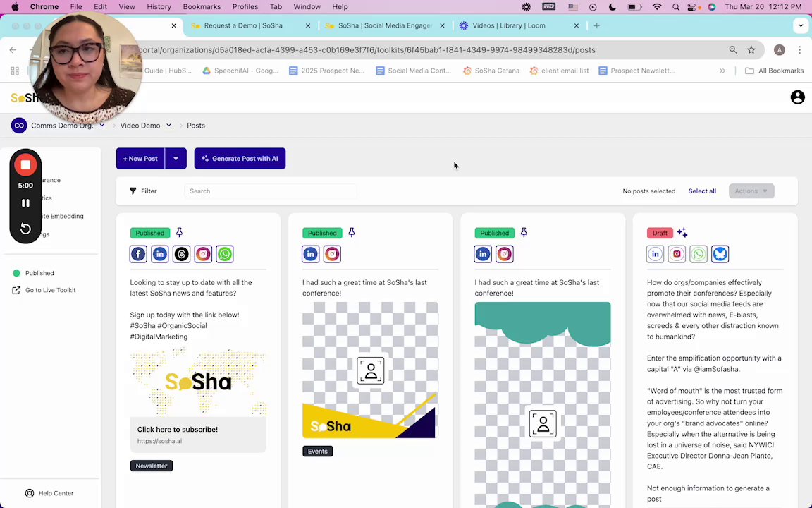812x508 pixels.
Task: Click LinkedIn icon on Events post card
Action: click(x=311, y=254)
